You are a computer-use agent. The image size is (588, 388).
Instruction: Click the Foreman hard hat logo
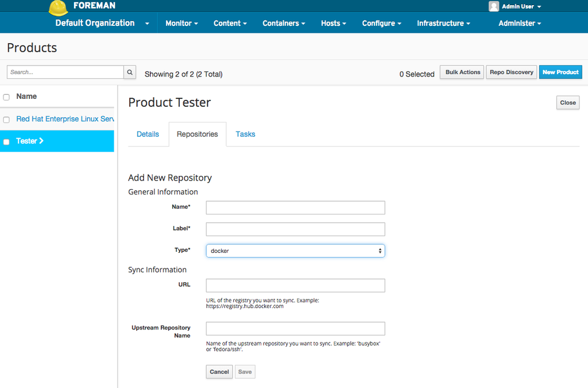point(59,7)
